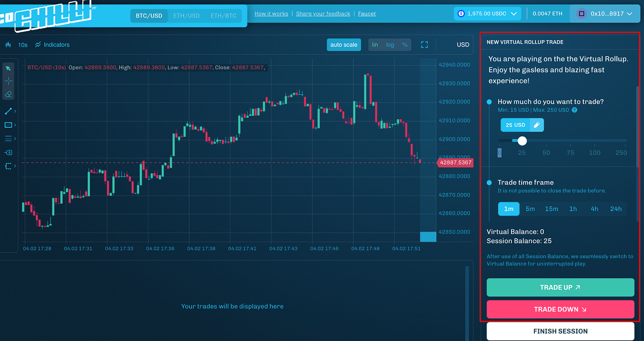Viewport: 644px width, 341px height.
Task: Choose the 5m trade time frame
Action: click(530, 209)
